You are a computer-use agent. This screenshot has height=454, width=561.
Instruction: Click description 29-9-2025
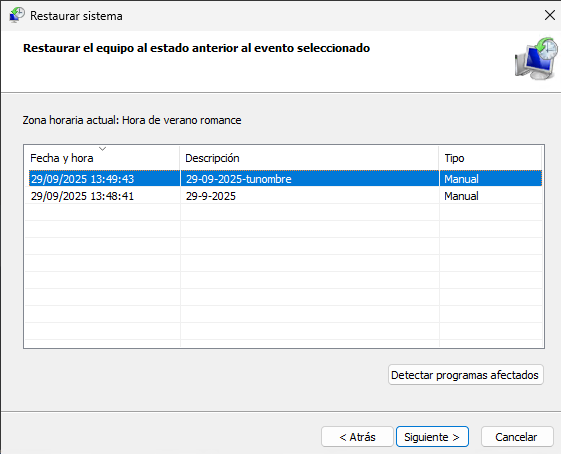click(x=211, y=196)
